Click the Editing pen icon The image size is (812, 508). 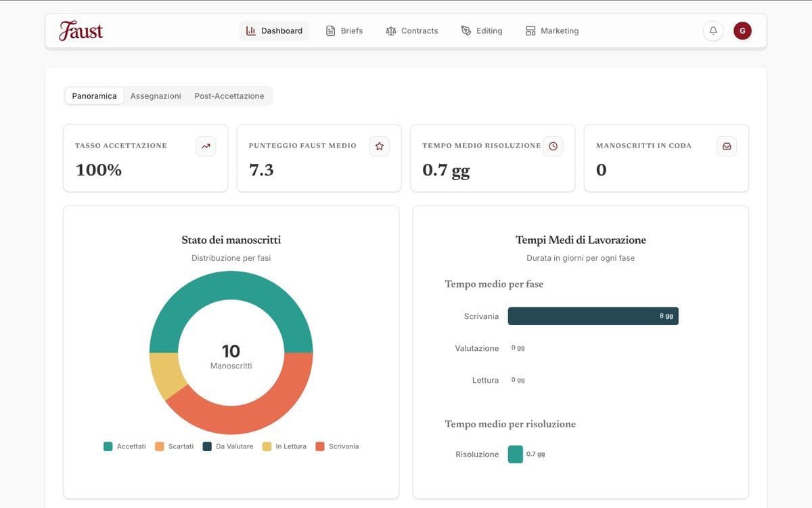465,30
